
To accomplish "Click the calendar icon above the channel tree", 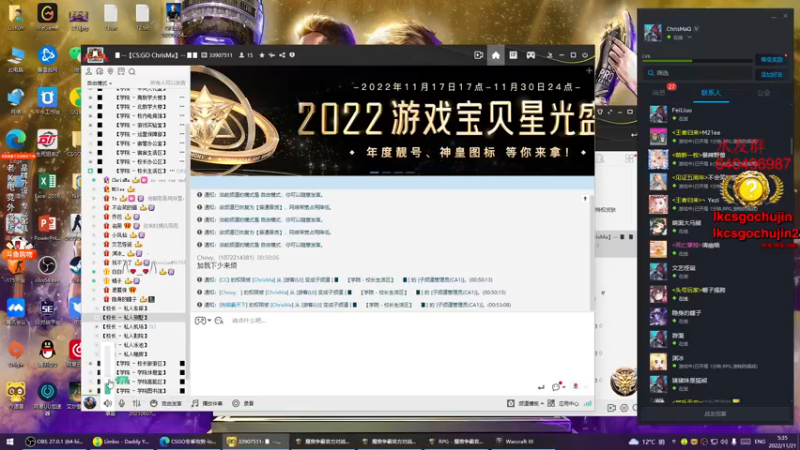I will click(121, 71).
